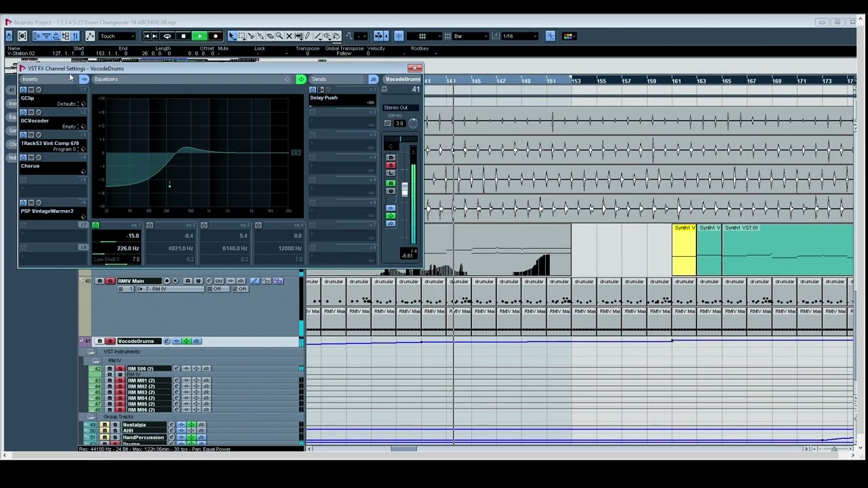The width and height of the screenshot is (868, 488).
Task: Reset the EQ curve using graph-side icon
Action: tap(296, 152)
